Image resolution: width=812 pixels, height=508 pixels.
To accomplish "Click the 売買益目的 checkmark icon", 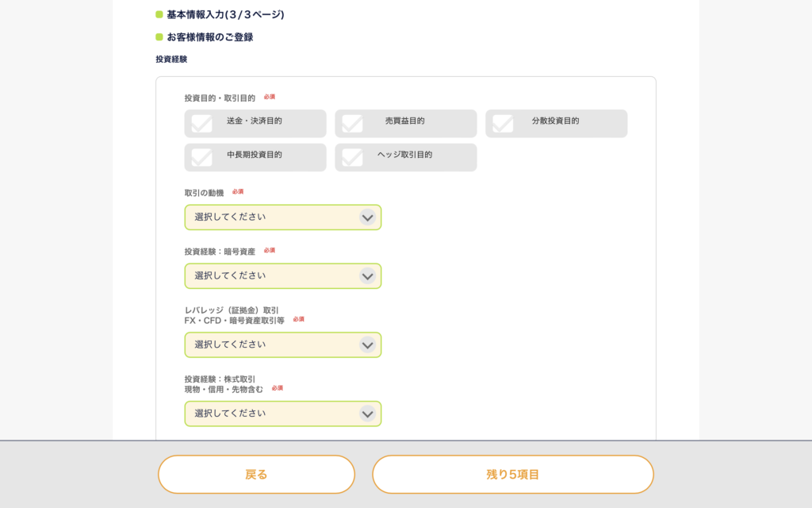I will [352, 123].
